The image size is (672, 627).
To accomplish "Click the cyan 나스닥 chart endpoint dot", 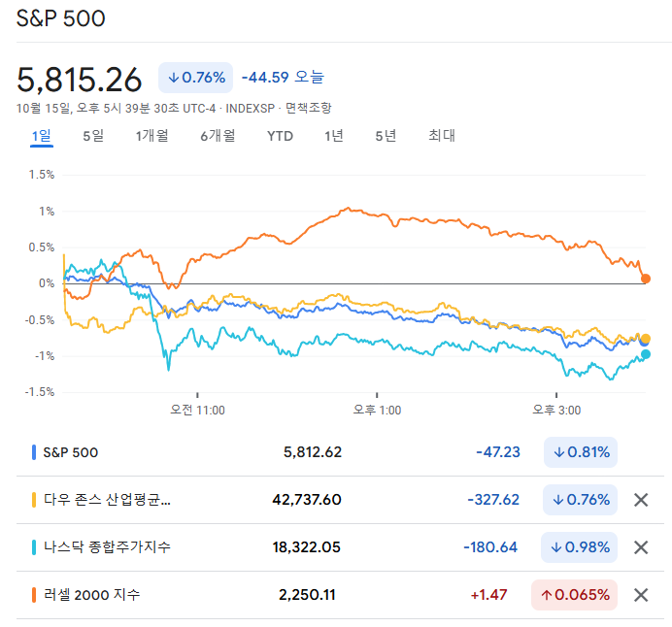I will [646, 354].
